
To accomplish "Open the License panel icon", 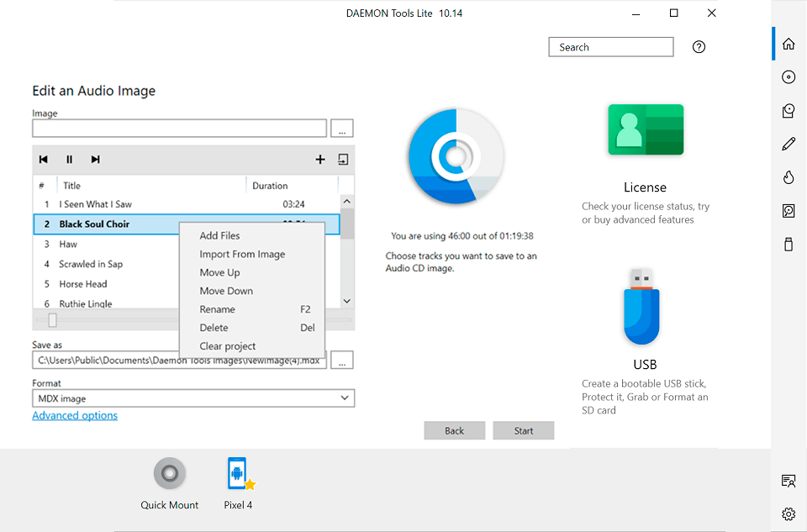I will tap(646, 129).
